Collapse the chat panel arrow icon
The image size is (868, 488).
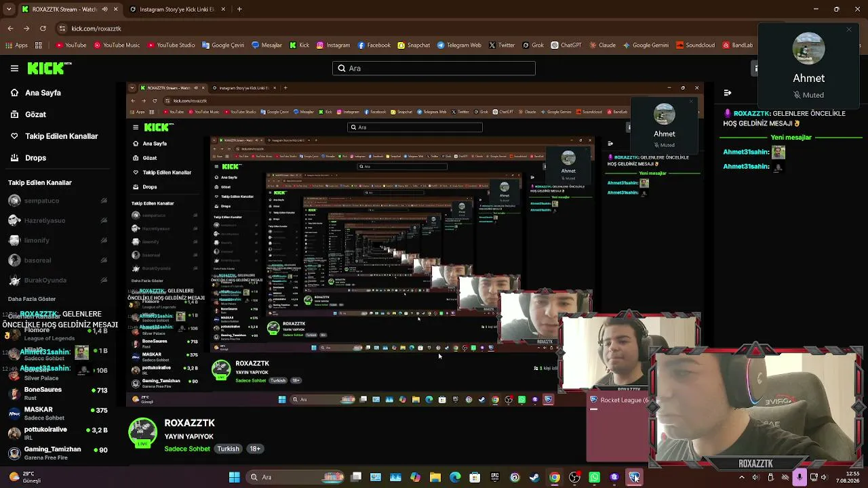click(728, 93)
